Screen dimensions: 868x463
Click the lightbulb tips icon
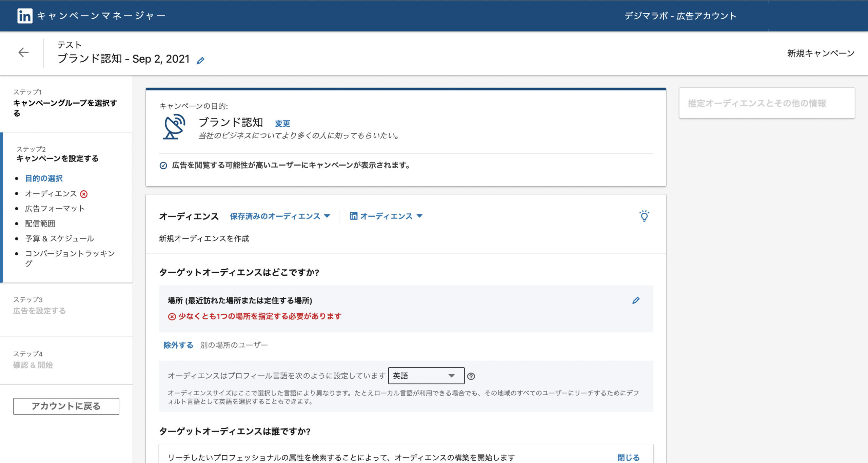pyautogui.click(x=644, y=216)
